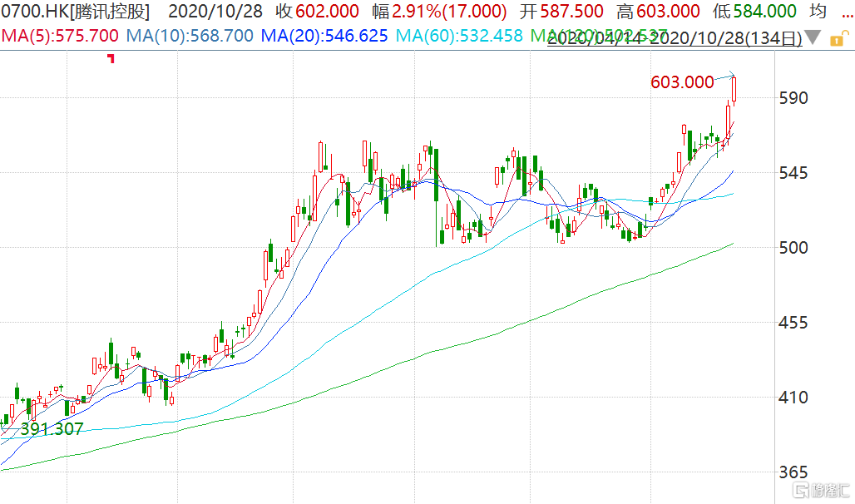Click the small red corner marker on chart

(111, 58)
